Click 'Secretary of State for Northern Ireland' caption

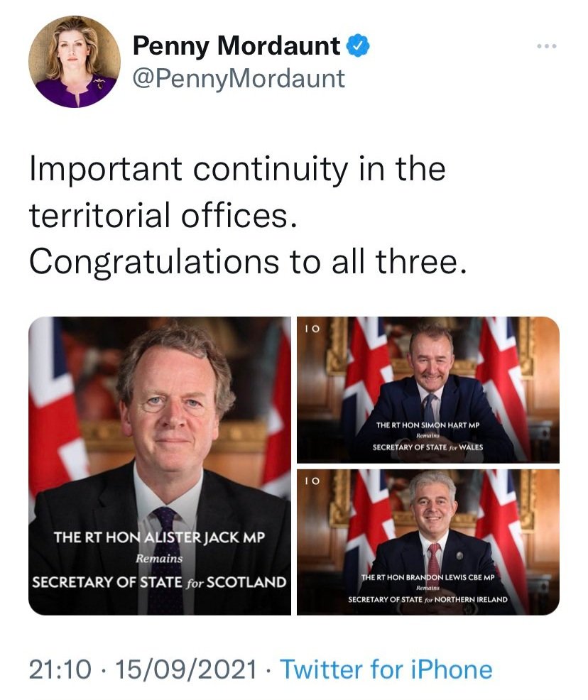coord(428,600)
